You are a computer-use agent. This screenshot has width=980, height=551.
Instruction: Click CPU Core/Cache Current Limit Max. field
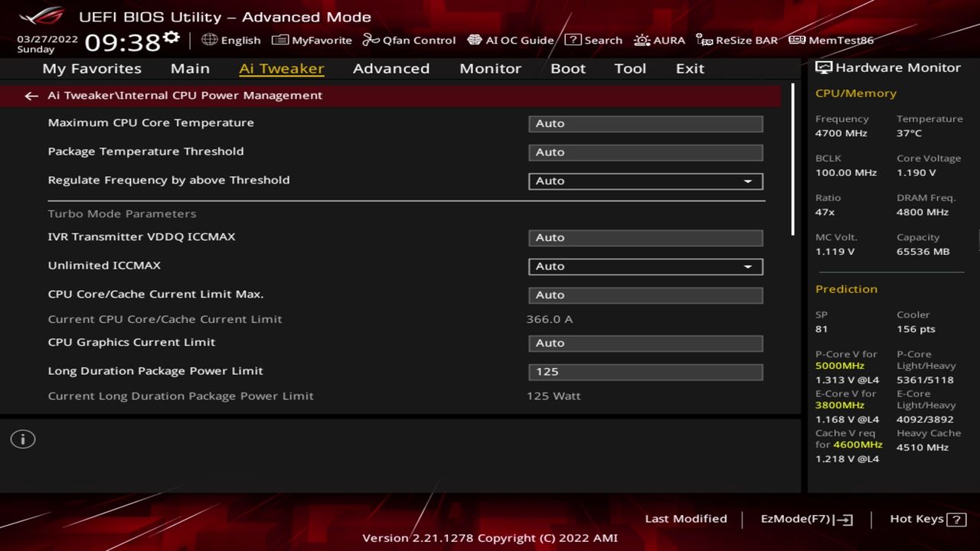tap(645, 295)
